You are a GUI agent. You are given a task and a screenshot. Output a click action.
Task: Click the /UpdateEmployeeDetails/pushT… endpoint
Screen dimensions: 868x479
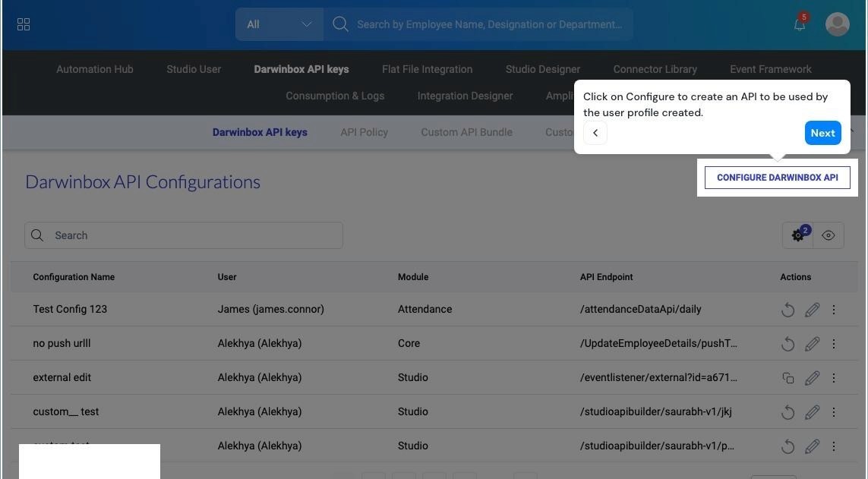click(658, 343)
